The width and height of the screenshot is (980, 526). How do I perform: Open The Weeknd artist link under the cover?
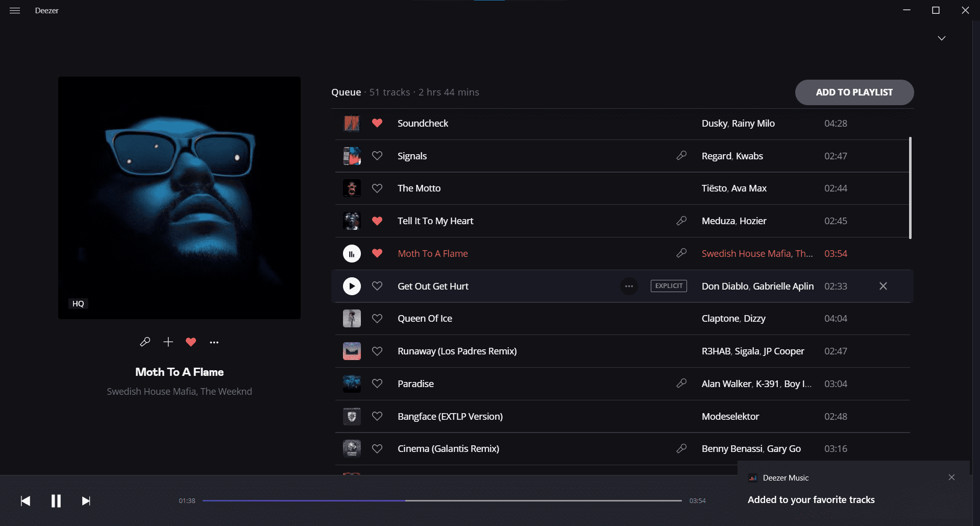(x=226, y=392)
